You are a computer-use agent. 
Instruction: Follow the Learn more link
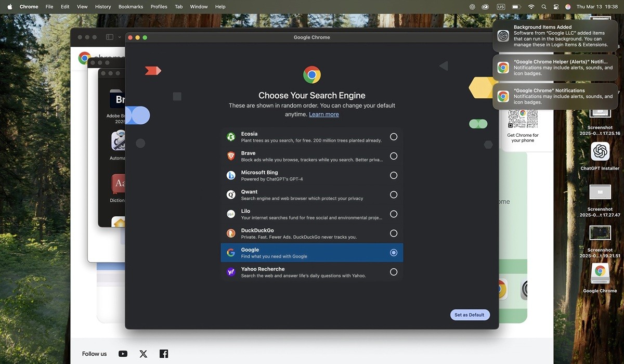[x=323, y=114]
